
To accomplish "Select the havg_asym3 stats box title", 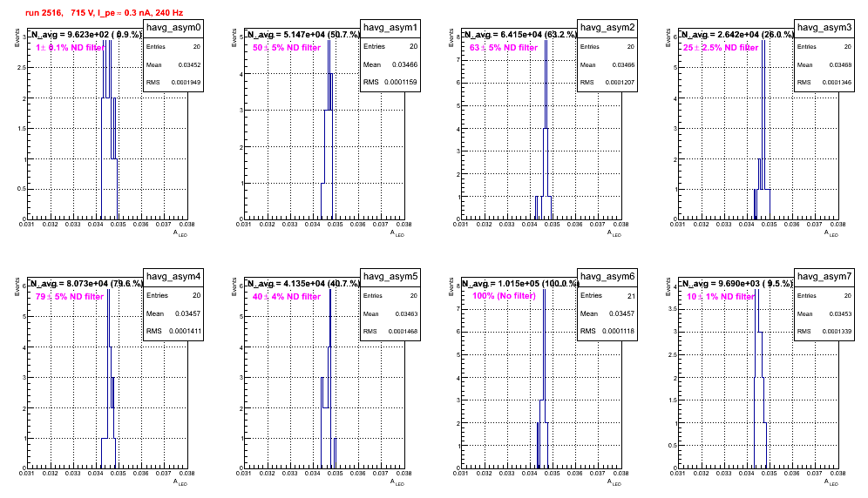I will (824, 28).
